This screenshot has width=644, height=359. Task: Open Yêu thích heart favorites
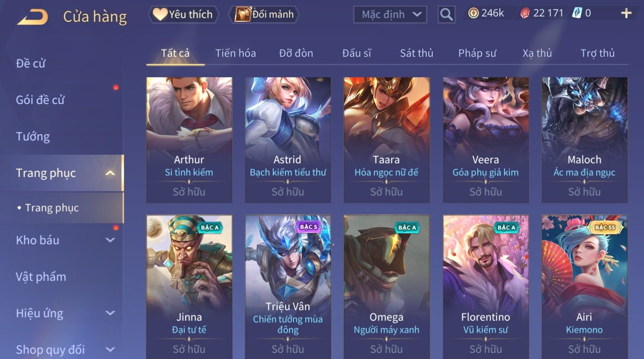(x=184, y=14)
